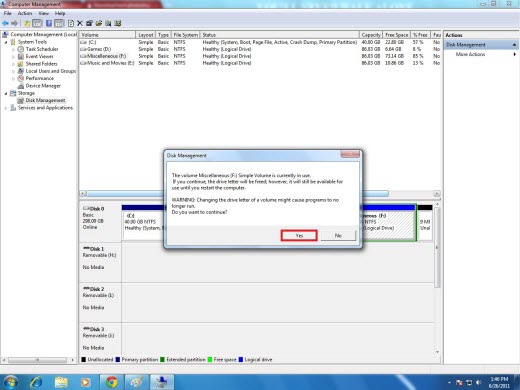Screen dimensions: 520x390
Task: Open the Help menu
Action: coord(60,13)
